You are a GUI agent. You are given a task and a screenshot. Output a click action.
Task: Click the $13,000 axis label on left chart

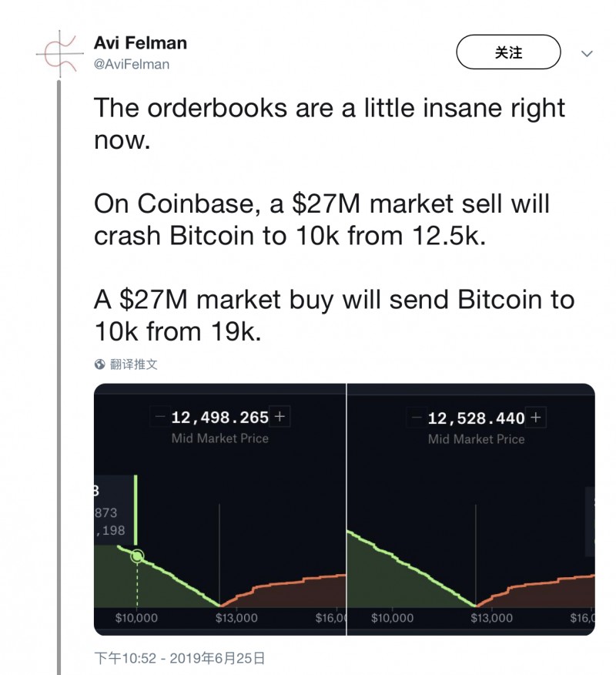pos(236,617)
